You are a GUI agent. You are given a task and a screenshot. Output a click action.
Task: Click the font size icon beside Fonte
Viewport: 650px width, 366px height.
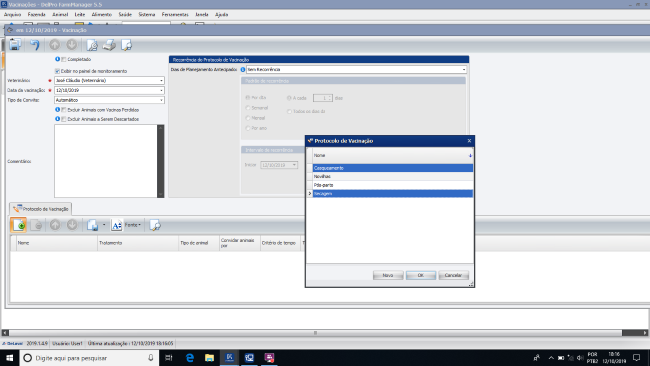tap(116, 225)
